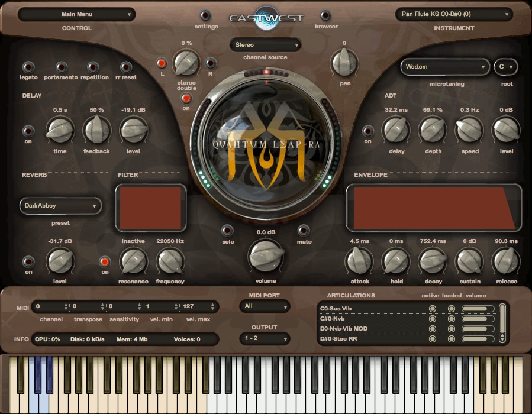Toggle loaded for C#0-Nvb
Image resolution: width=532 pixels, height=414 pixels.
pos(452,319)
